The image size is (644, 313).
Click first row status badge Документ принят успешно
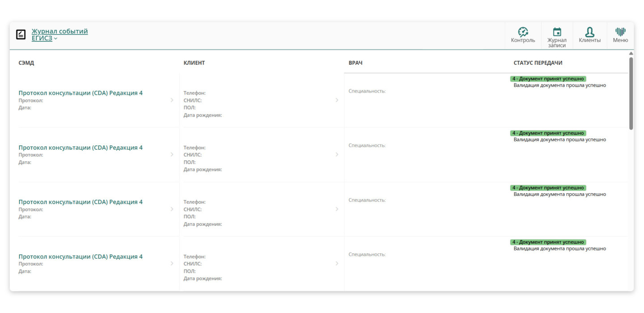point(548,79)
